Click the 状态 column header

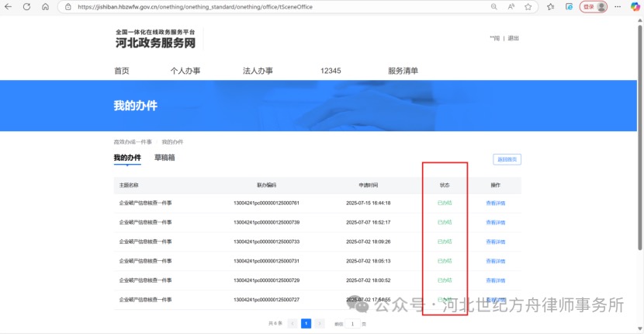click(x=445, y=185)
